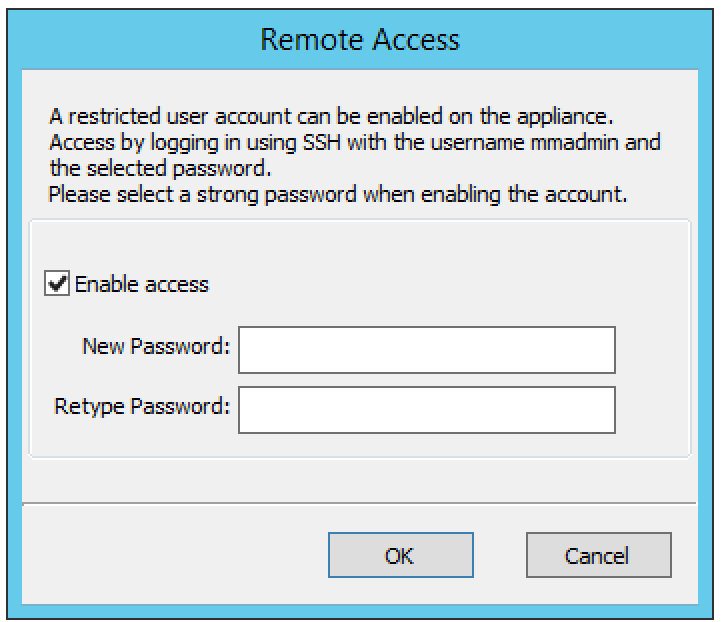Click the line mentioning username mmadmin

tap(354, 143)
